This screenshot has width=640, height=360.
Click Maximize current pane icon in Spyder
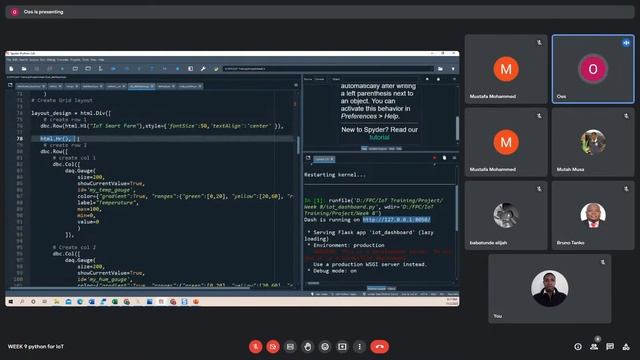[x=190, y=69]
